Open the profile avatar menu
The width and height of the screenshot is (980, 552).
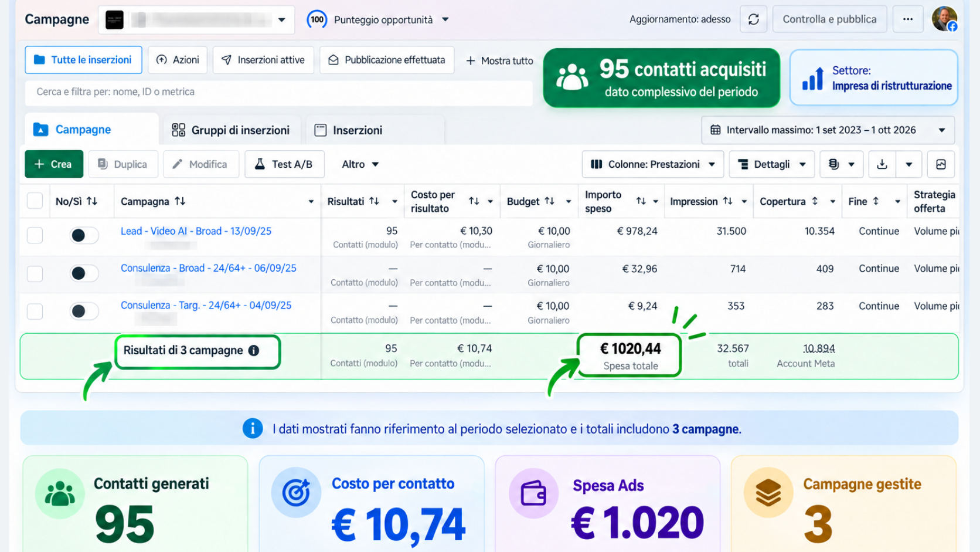coord(944,19)
